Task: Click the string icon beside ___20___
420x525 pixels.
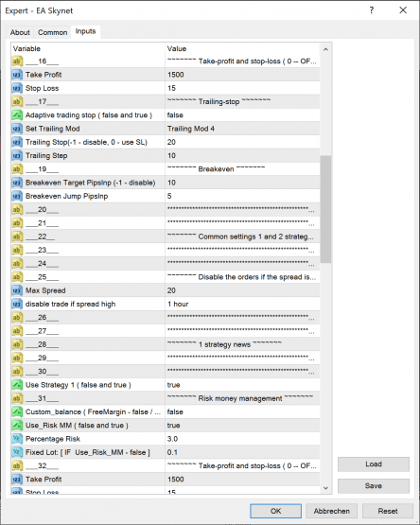Action: point(17,210)
